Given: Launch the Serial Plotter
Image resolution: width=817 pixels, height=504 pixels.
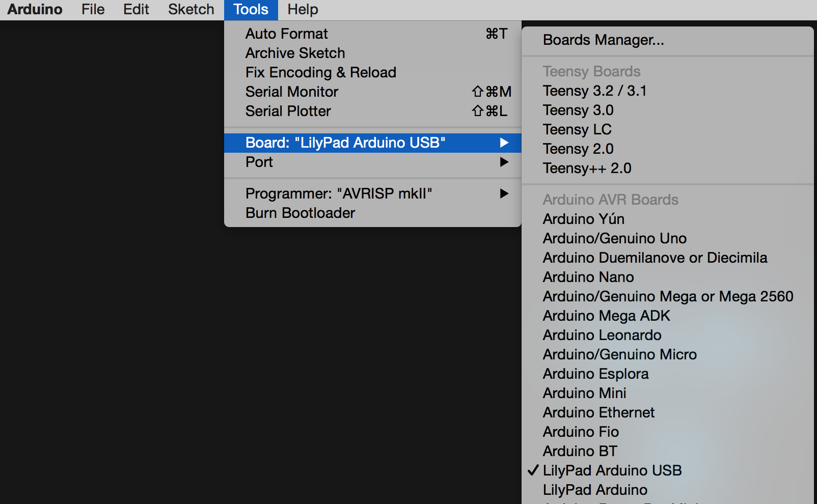Looking at the screenshot, I should click(x=288, y=111).
